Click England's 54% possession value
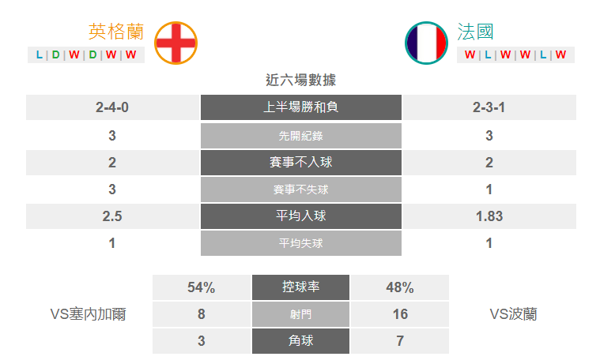 (202, 287)
